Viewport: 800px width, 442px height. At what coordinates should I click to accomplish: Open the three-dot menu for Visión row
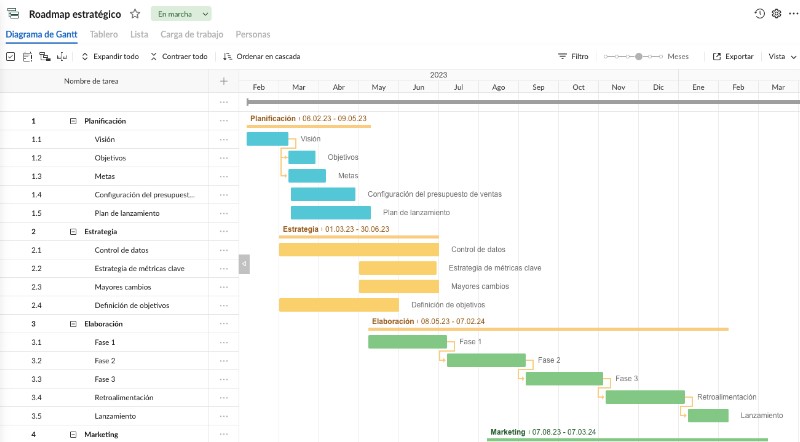[223, 139]
